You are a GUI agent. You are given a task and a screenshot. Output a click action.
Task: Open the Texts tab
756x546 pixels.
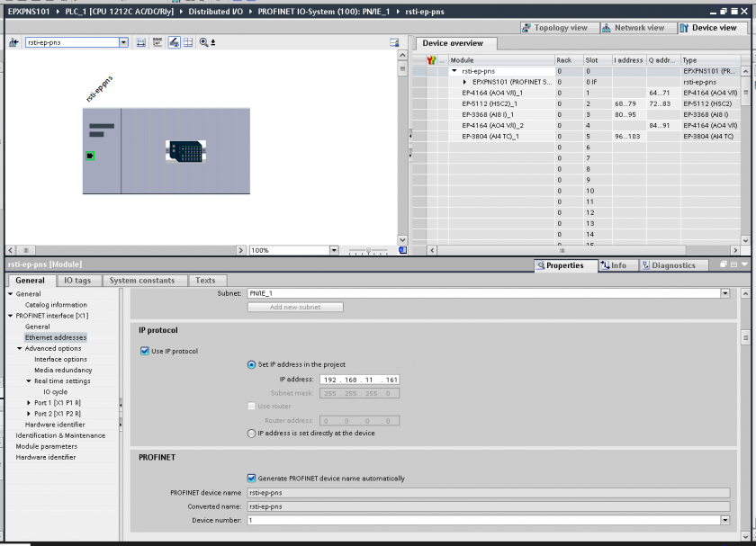(205, 281)
